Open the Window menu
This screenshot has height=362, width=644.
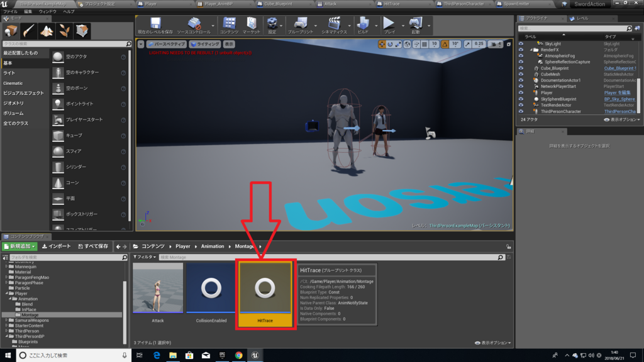(47, 11)
